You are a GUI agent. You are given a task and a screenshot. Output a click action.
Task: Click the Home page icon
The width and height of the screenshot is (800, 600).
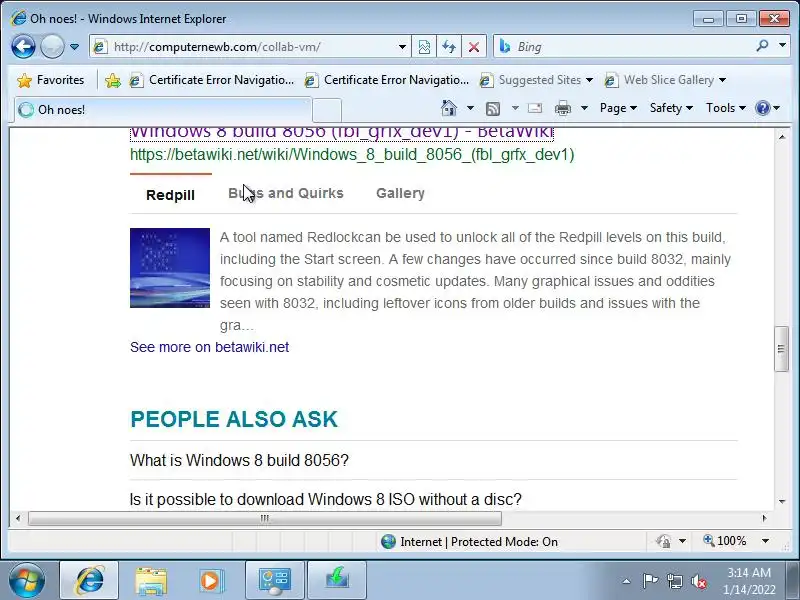449,108
